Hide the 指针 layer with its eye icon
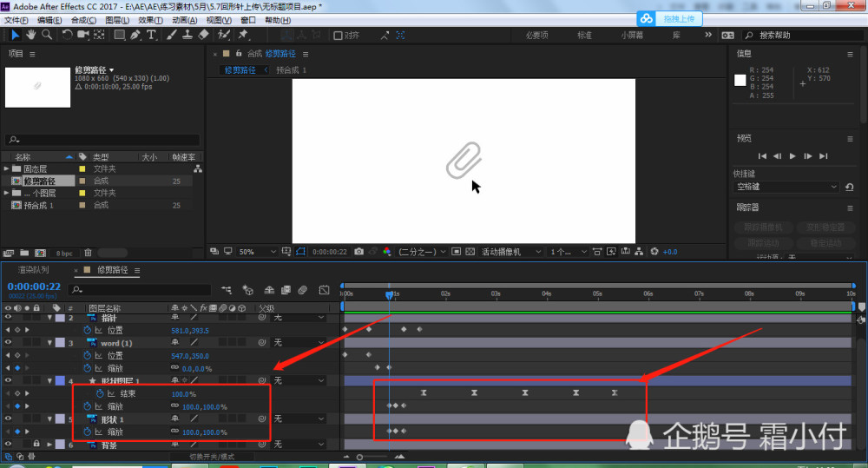This screenshot has width=868, height=468. [8, 317]
